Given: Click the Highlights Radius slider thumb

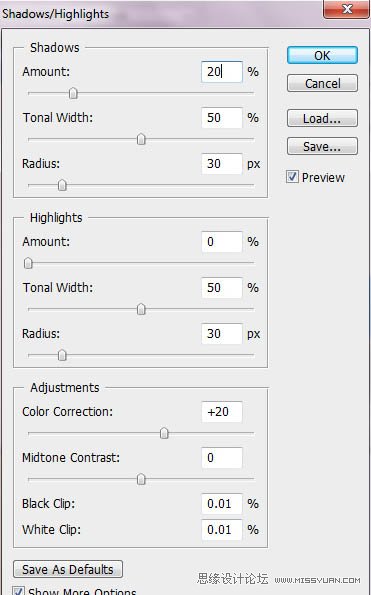Looking at the screenshot, I should coord(62,355).
